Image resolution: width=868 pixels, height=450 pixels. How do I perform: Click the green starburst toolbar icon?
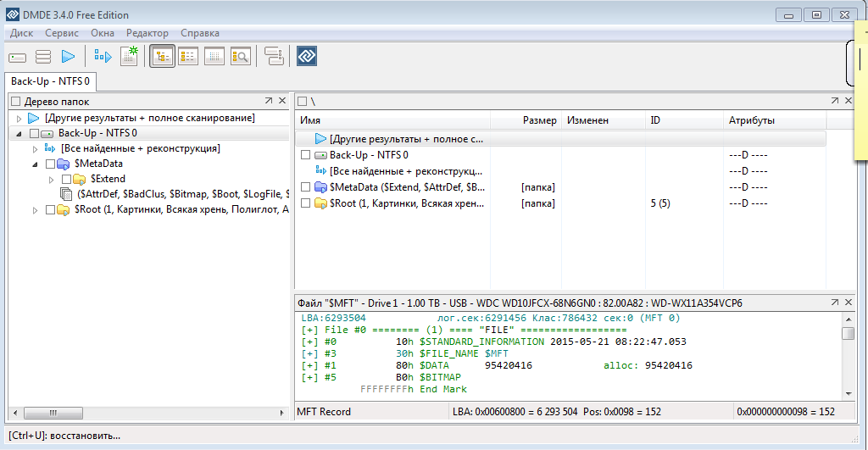(x=129, y=57)
